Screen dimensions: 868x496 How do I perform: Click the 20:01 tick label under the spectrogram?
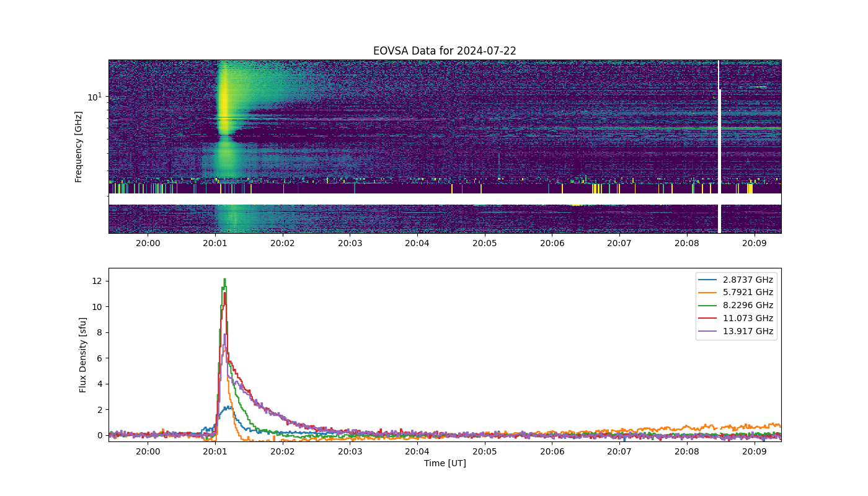(215, 244)
